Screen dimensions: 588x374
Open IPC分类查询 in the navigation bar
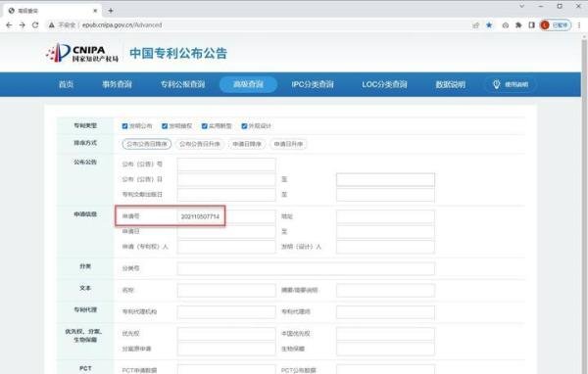click(313, 84)
